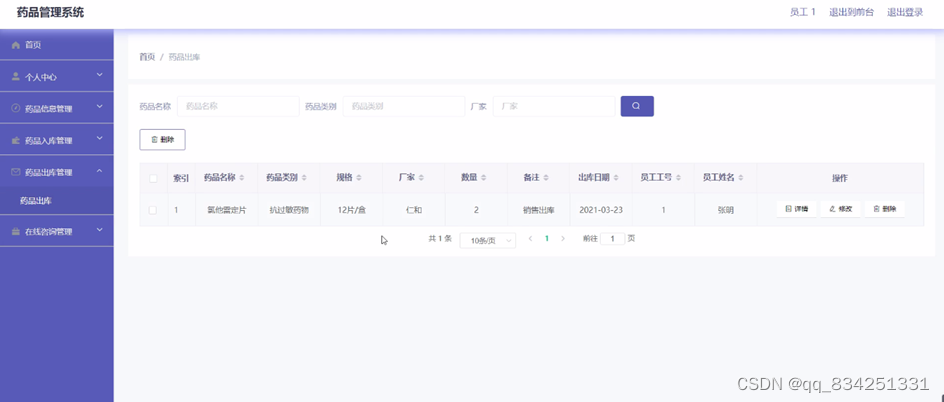944x402 pixels.
Task: Sort by 规格 column arrows
Action: tap(359, 178)
